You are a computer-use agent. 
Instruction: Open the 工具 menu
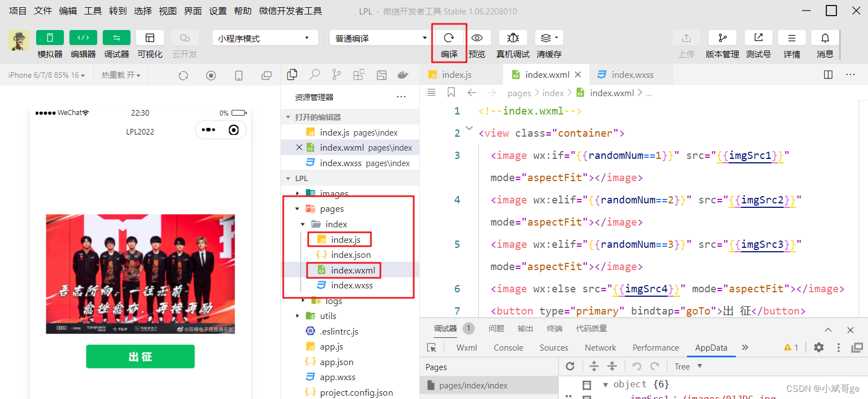(93, 11)
